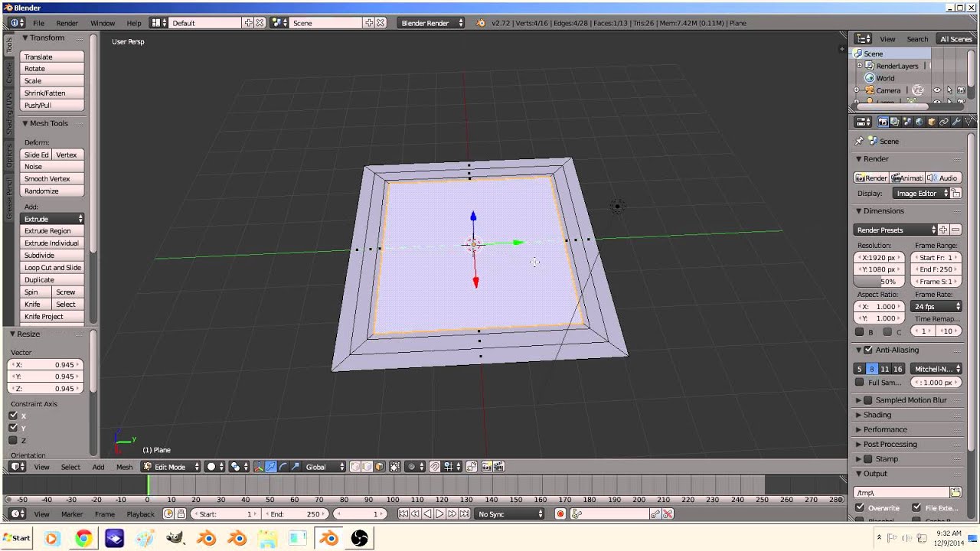The width and height of the screenshot is (980, 551).
Task: Open the No Sync dropdown
Action: coord(509,514)
